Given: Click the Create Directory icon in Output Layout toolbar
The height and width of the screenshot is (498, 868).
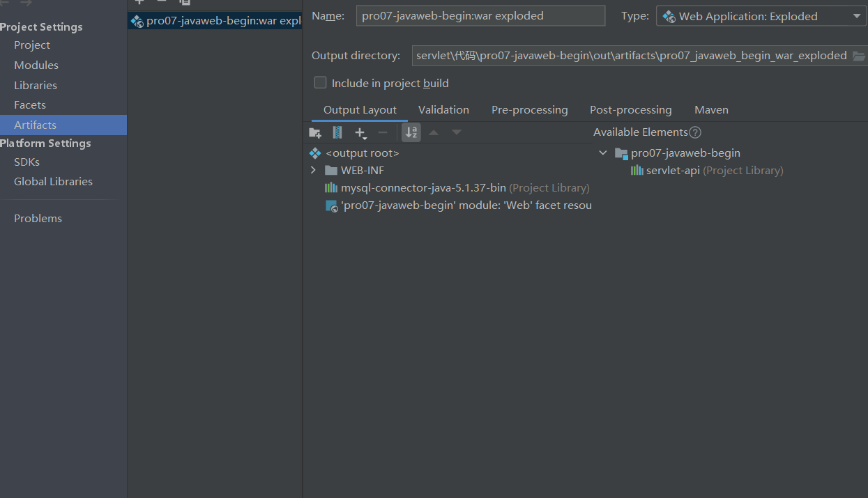Looking at the screenshot, I should pos(315,132).
